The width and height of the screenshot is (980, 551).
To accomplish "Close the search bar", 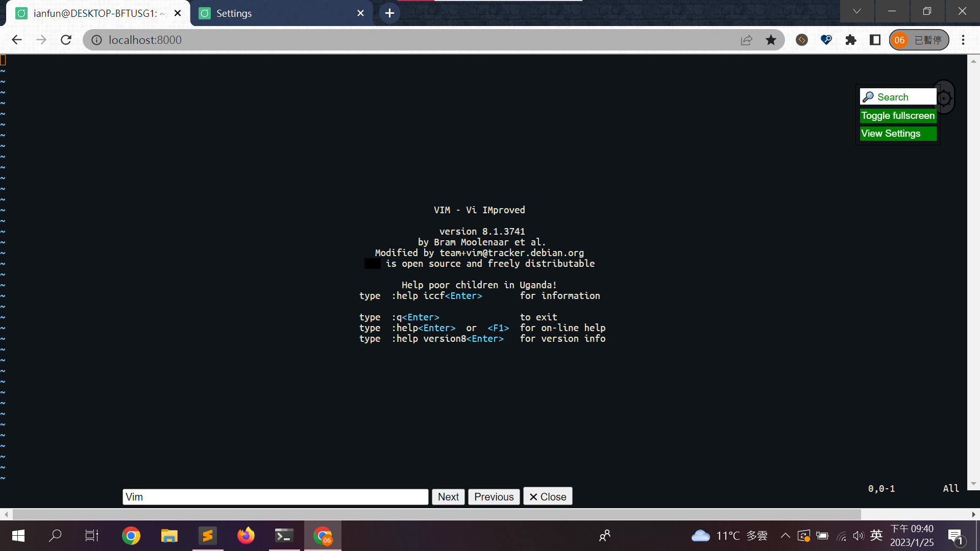I will pyautogui.click(x=548, y=497).
